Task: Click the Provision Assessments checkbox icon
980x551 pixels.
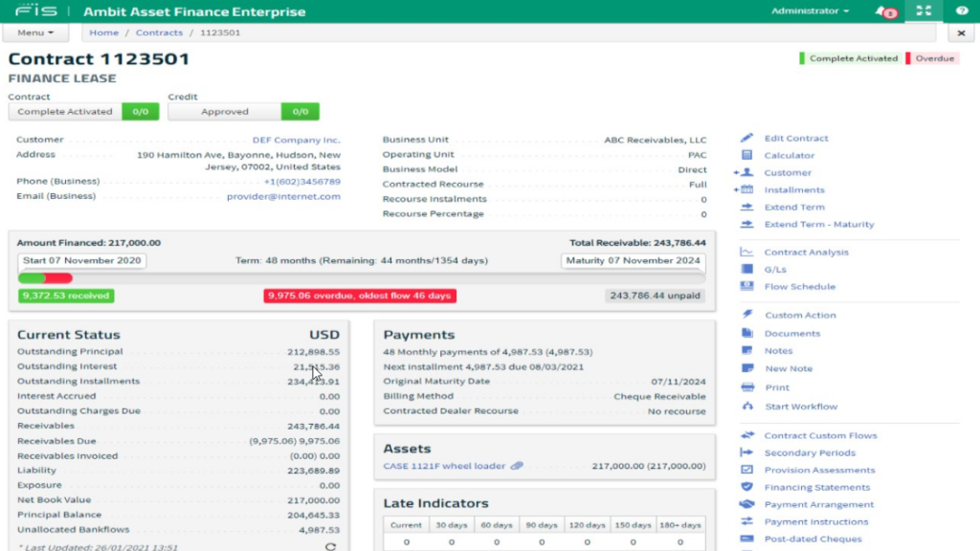Action: (746, 469)
